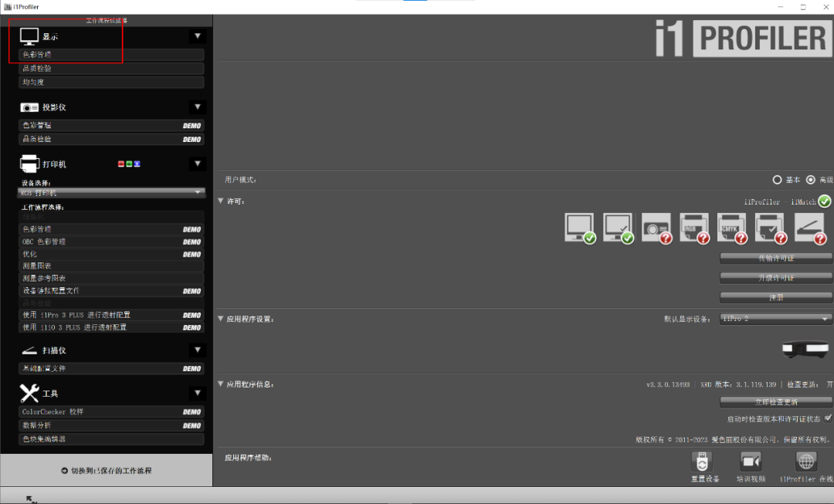Open the i1Profiler 在线 globe icon
Viewport: 834px width, 504px height.
coord(805,462)
